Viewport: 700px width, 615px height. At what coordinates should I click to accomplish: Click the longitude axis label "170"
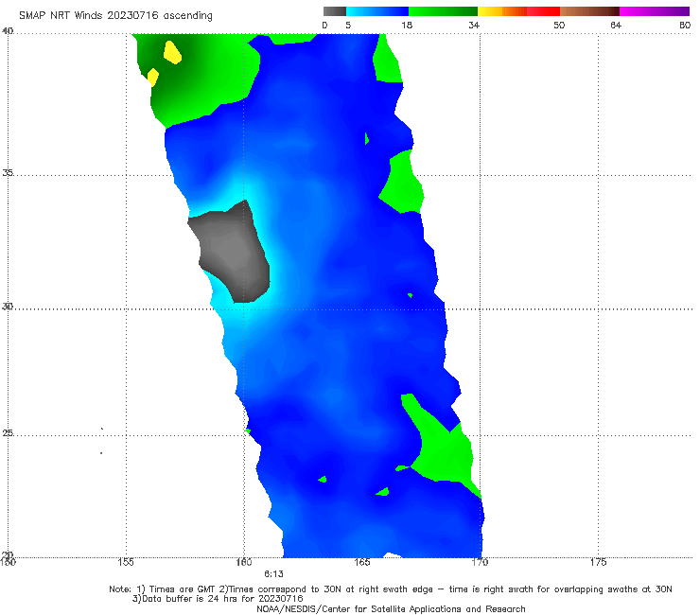pyautogui.click(x=480, y=562)
